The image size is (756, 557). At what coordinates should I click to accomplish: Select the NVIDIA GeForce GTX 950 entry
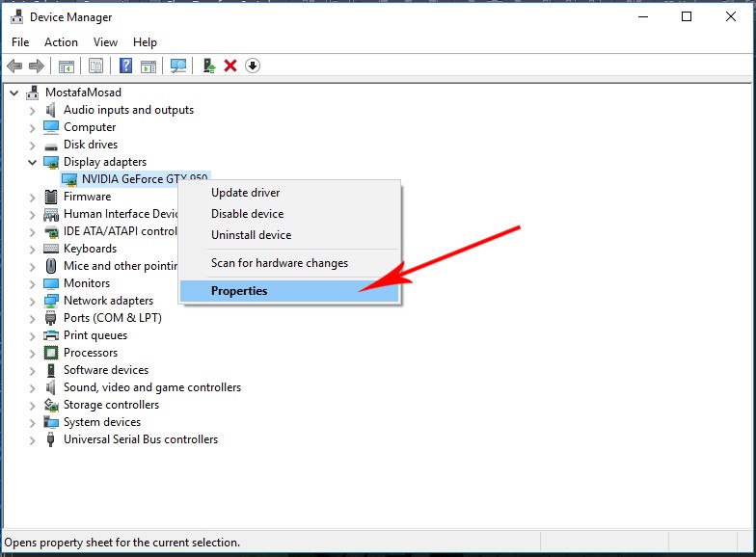(135, 179)
